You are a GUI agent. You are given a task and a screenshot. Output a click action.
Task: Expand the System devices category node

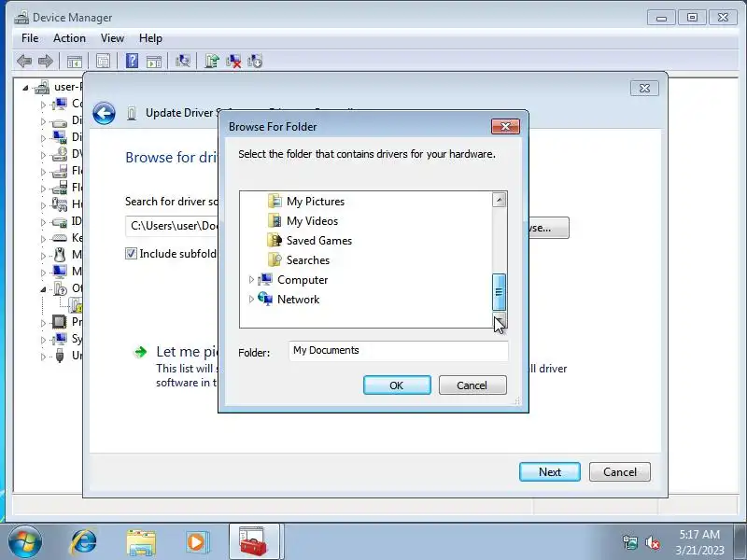(x=43, y=340)
